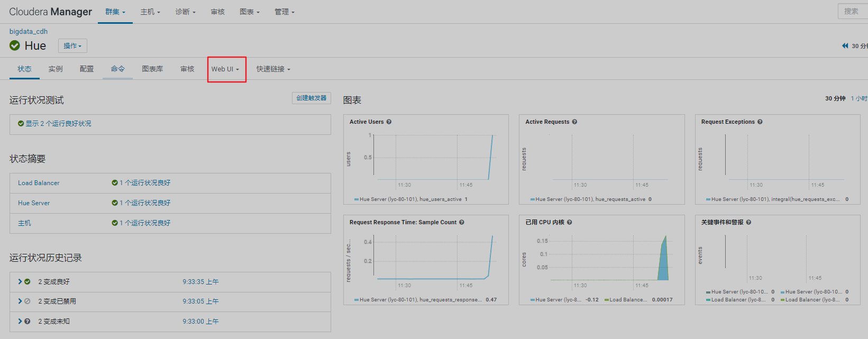868x339 pixels.
Task: Open the Request Exceptions chart
Action: coord(778,159)
